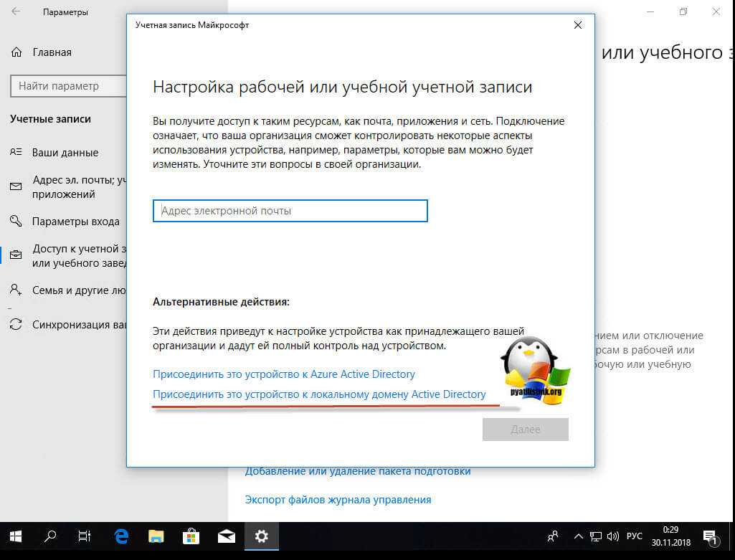735x560 pixels.
Task: Open Ваши данные settings section
Action: tap(65, 153)
